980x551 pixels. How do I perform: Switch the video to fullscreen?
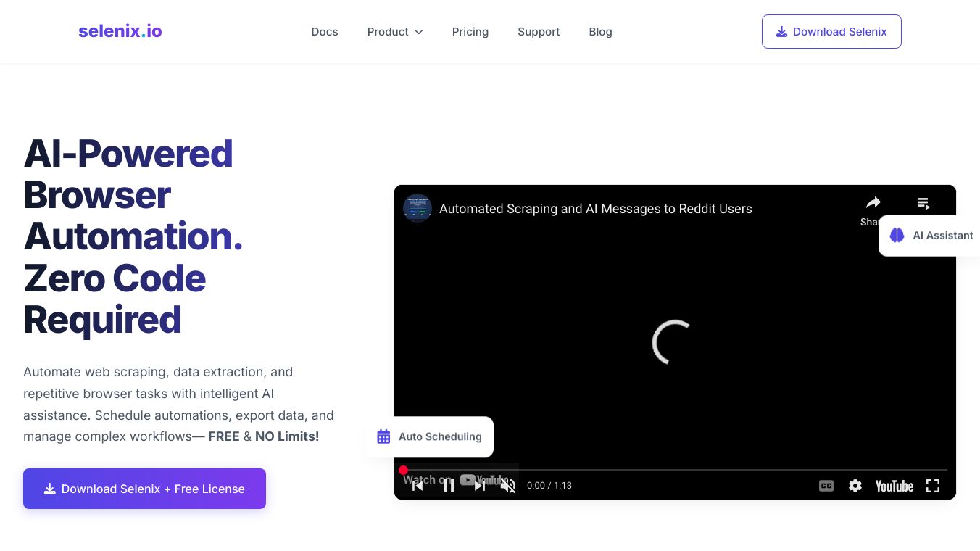[933, 486]
